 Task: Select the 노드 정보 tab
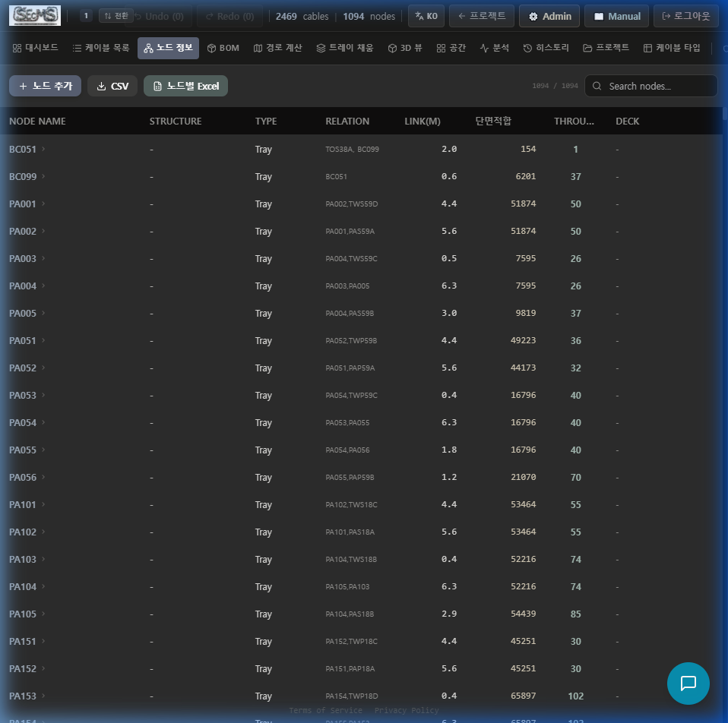[x=168, y=48]
